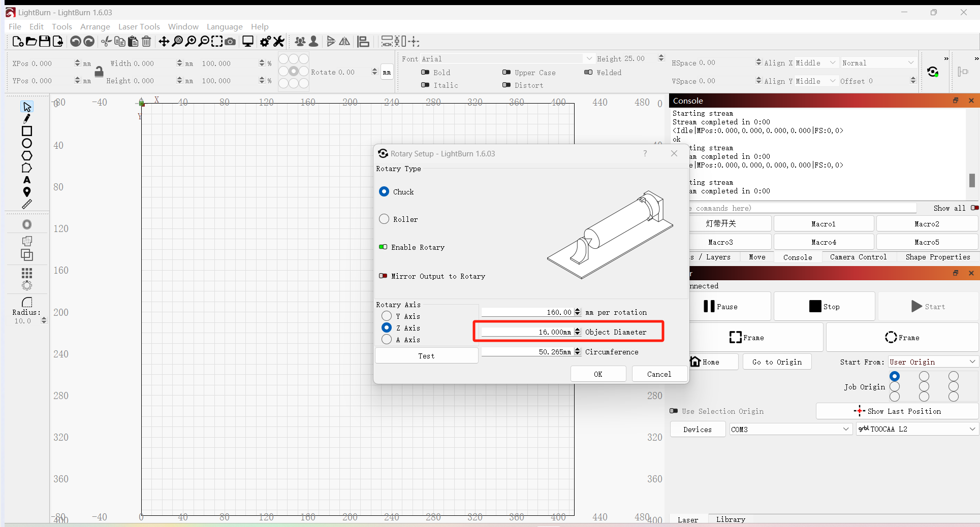Open the Align X Middle dropdown
Viewport: 980px width, 527px height.
pos(815,63)
